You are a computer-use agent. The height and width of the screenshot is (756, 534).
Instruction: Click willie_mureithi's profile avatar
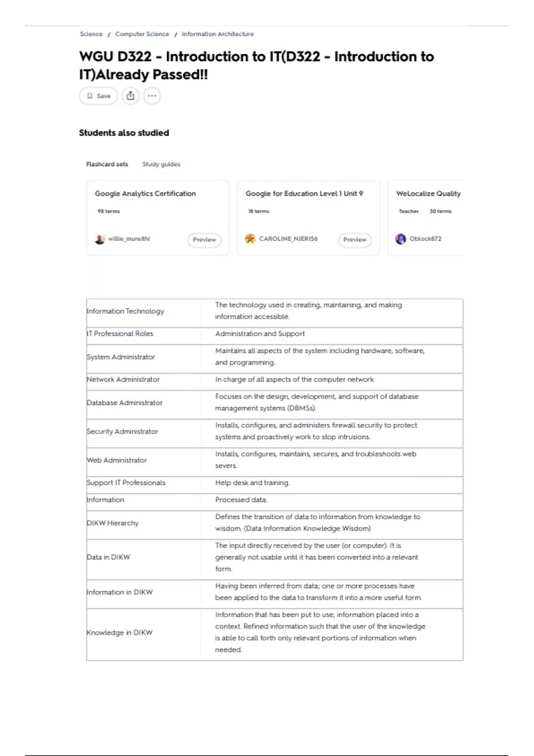pos(100,239)
